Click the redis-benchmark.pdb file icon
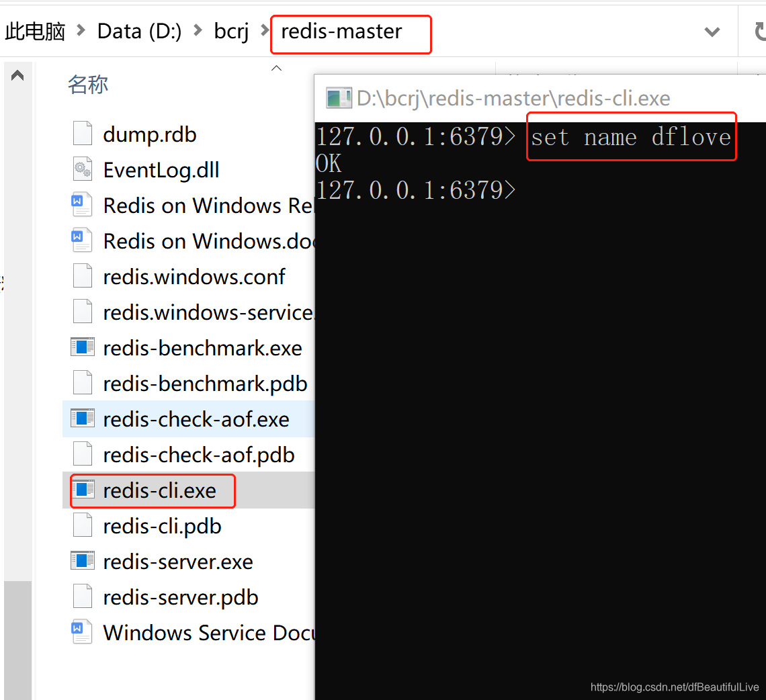The image size is (766, 700). [83, 382]
